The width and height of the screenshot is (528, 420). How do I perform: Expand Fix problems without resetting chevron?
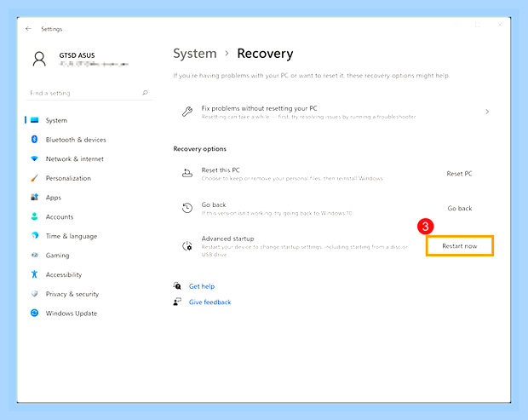487,112
